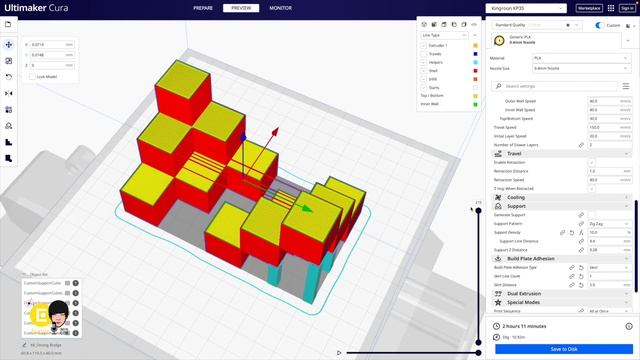Viewport: 640px width, 360px height.
Task: Select the Support Blocker tool
Action: click(x=9, y=126)
